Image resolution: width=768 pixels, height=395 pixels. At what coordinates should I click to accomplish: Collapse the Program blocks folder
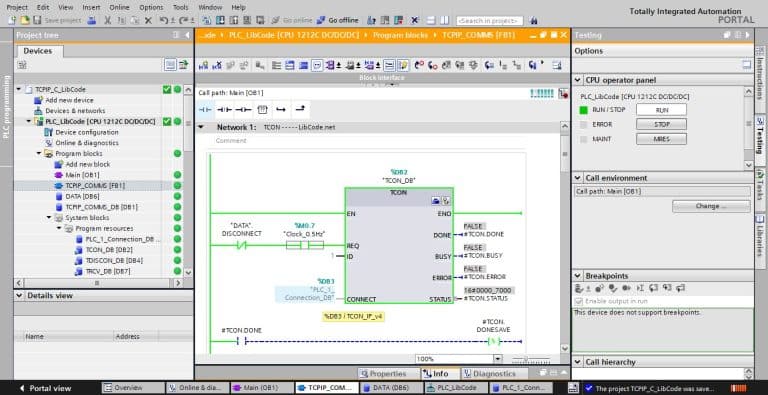point(39,153)
